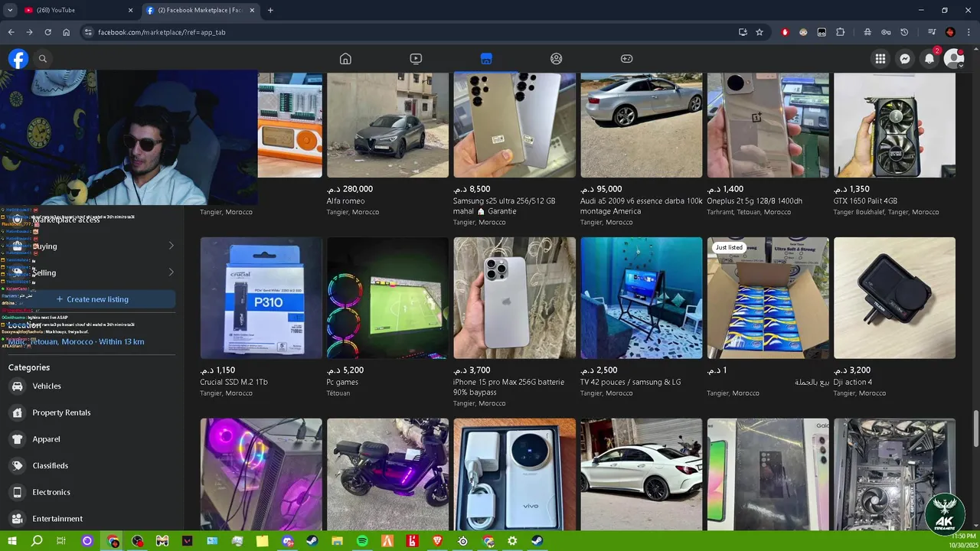Open the Electronics category
The height and width of the screenshot is (551, 980).
click(92, 492)
